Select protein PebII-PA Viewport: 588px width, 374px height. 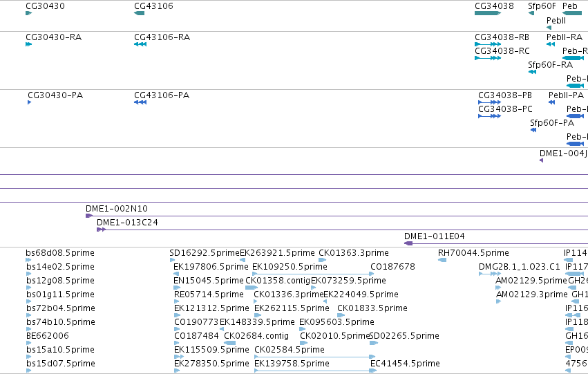pyautogui.click(x=566, y=95)
